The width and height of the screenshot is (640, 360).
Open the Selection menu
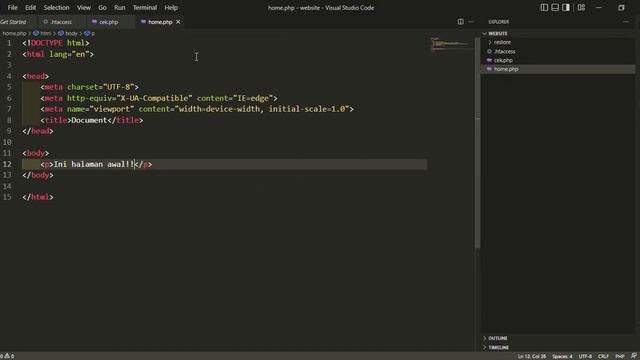(56, 7)
